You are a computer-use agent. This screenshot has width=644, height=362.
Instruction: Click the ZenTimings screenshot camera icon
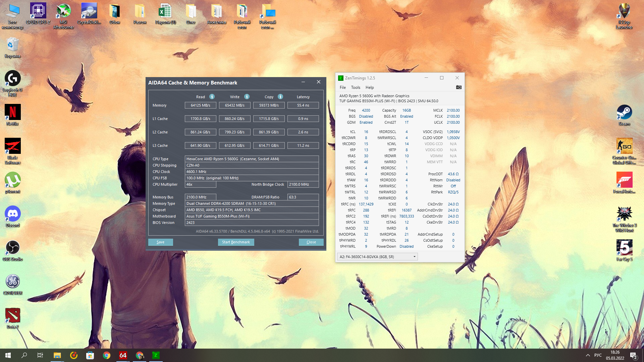pos(459,87)
